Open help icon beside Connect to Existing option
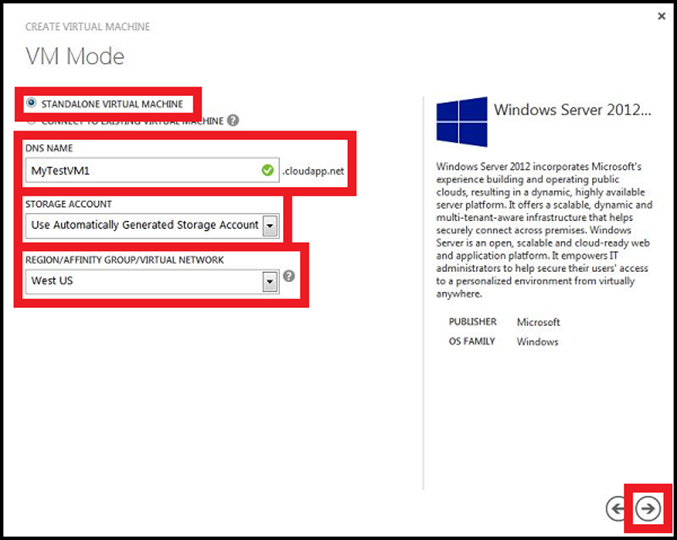This screenshot has width=677, height=540. pyautogui.click(x=233, y=120)
